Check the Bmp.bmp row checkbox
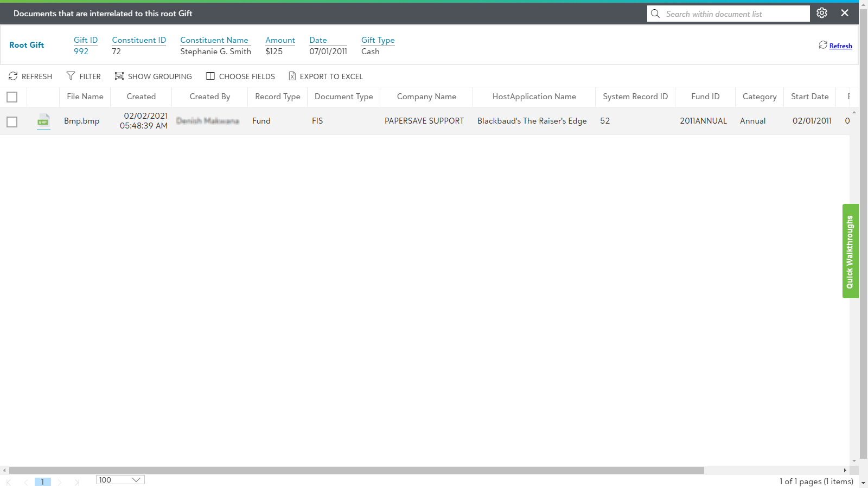 click(x=12, y=122)
